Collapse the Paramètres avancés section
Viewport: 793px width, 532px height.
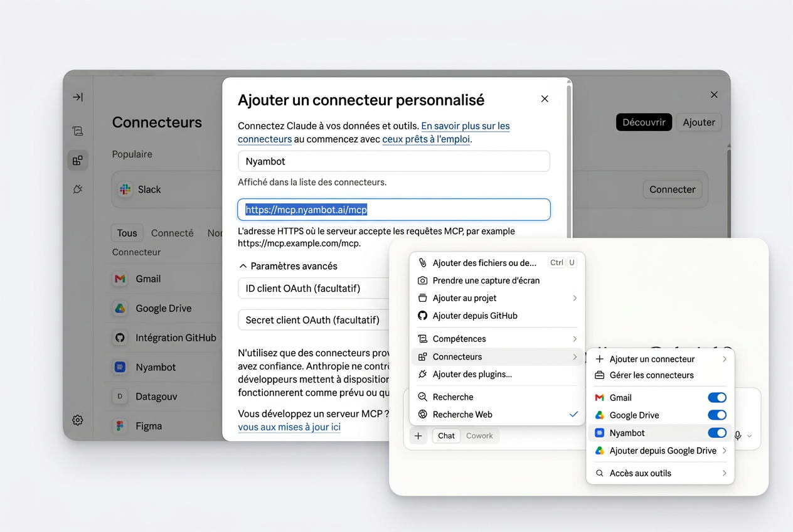point(289,266)
